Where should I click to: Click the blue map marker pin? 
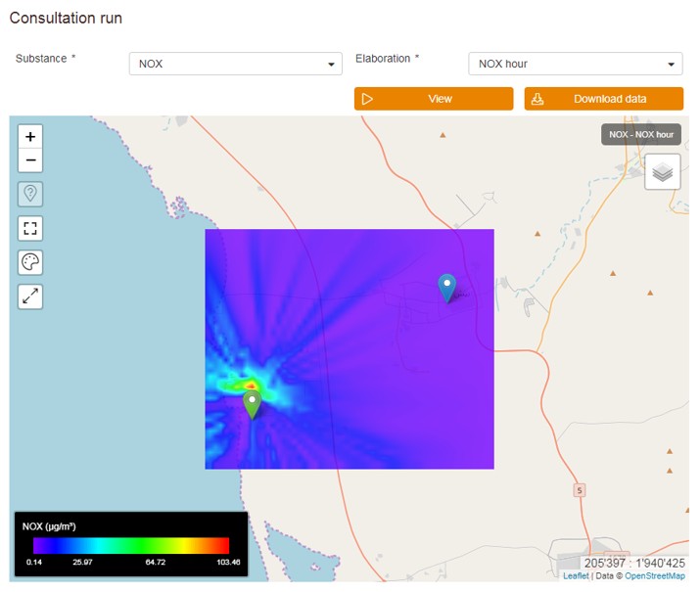tap(447, 287)
